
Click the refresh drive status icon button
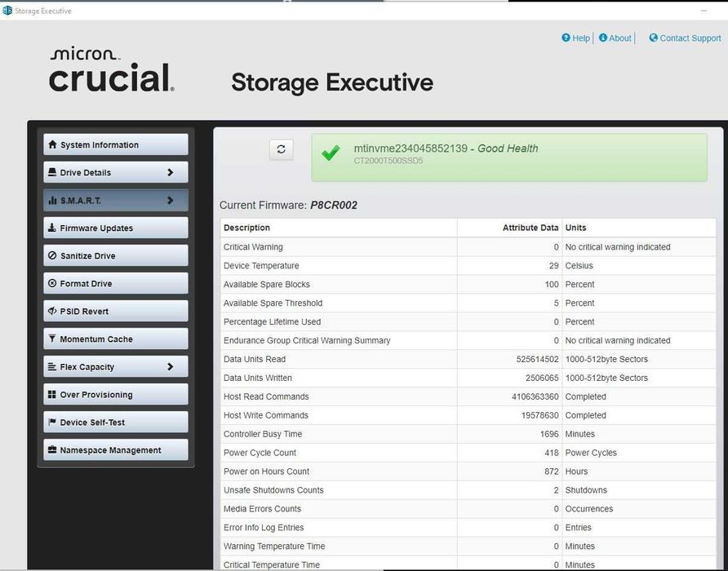click(x=281, y=149)
